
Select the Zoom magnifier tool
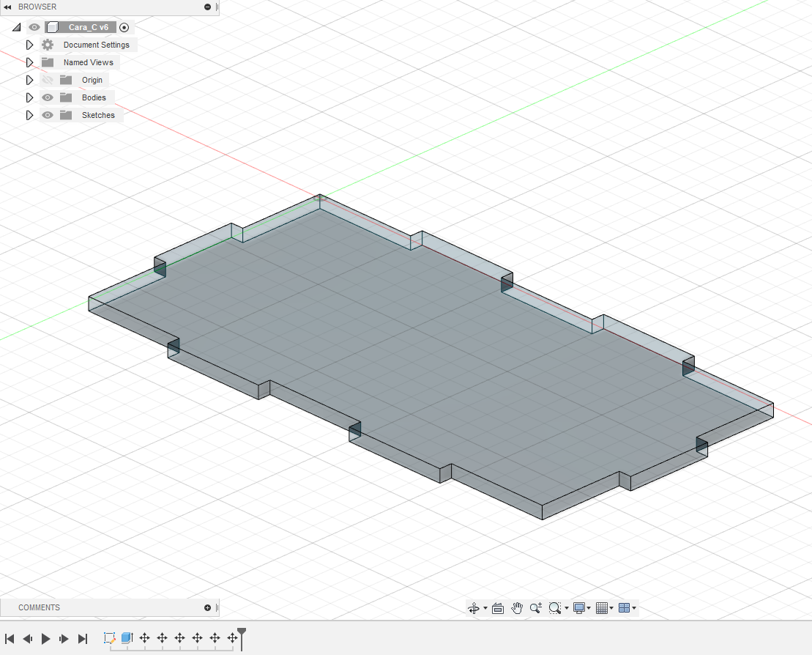point(535,608)
